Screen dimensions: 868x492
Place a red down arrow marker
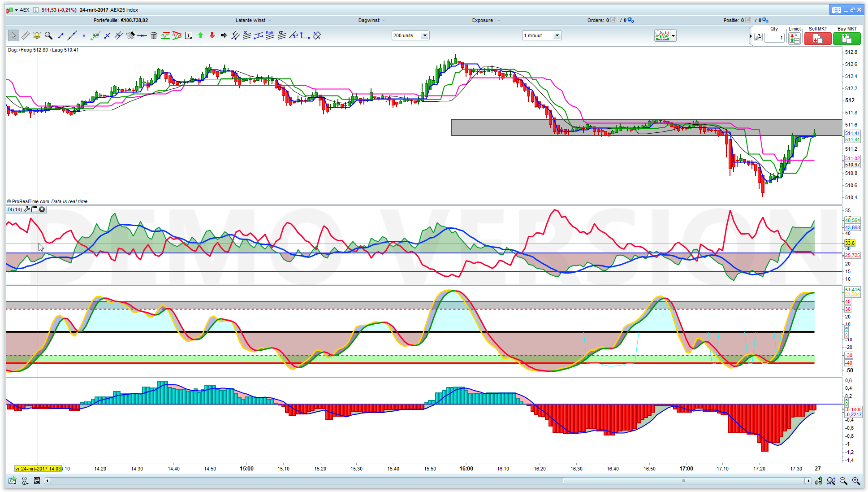coord(212,35)
